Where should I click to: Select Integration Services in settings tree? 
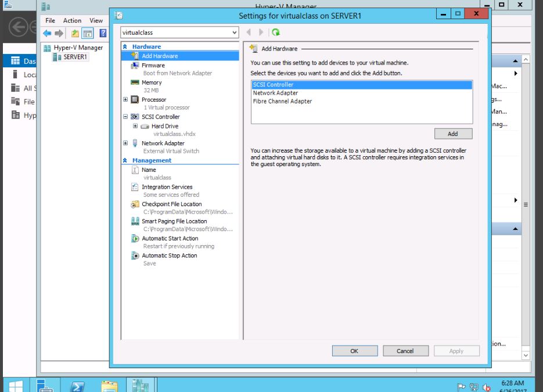tap(167, 187)
